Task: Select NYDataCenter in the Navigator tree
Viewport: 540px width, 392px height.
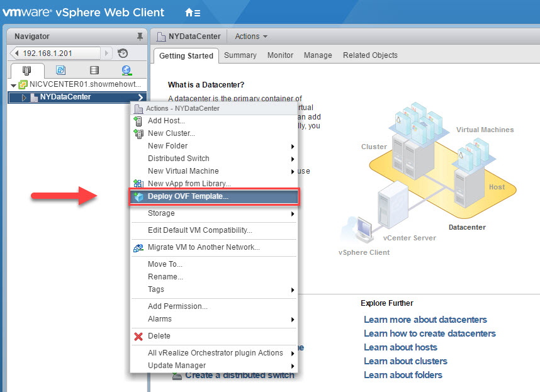Action: click(77, 98)
